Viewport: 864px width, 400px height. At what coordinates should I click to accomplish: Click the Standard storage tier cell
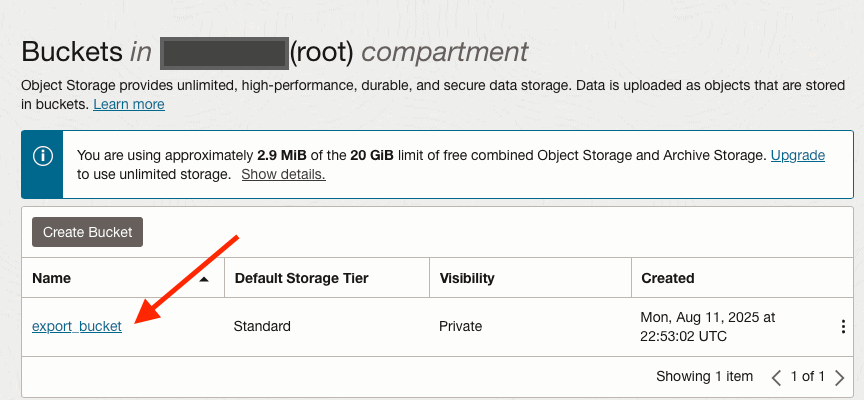point(262,326)
